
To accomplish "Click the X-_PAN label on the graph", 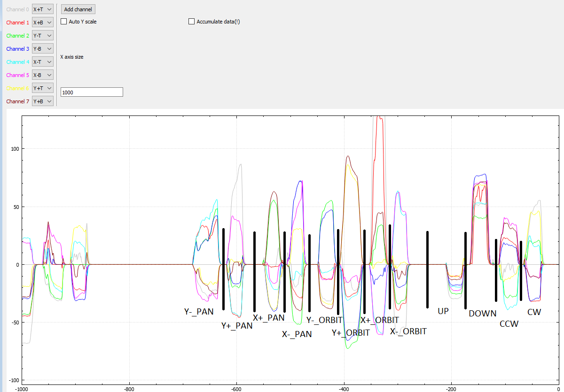I will pos(297,334).
